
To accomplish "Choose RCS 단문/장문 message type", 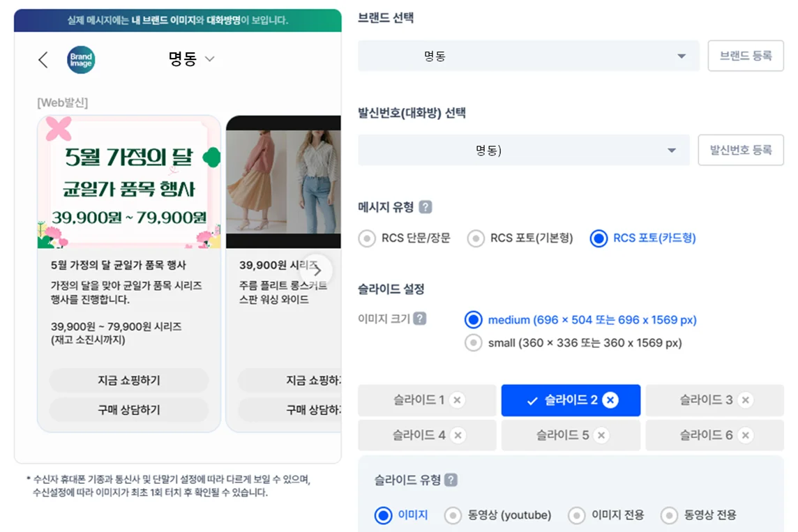I will tap(405, 238).
